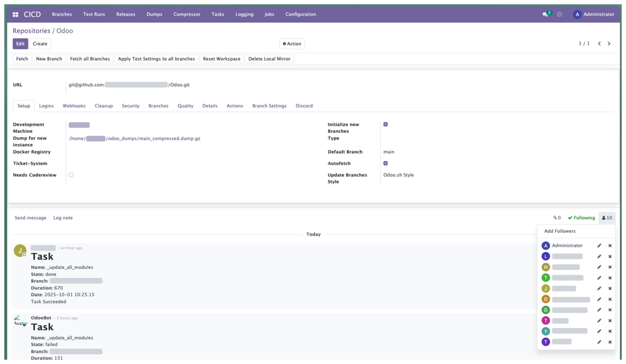Click the purple T follower avatar

[x=546, y=342]
